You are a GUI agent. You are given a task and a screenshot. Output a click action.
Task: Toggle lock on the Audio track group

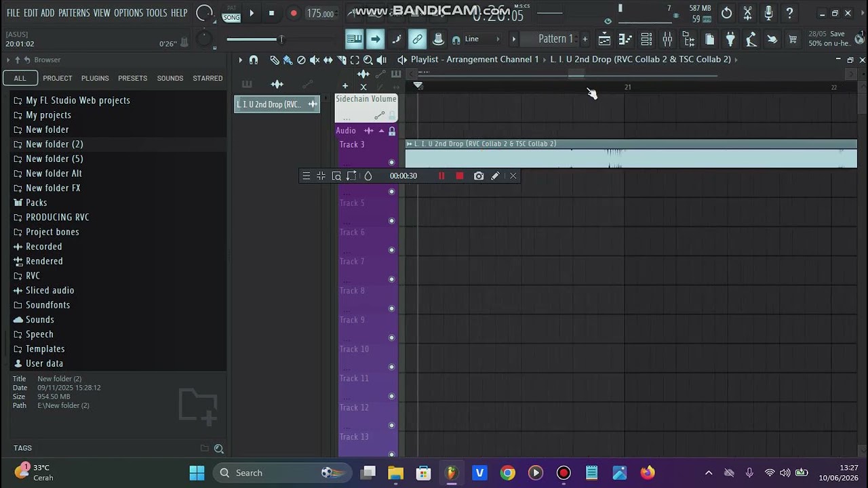point(392,131)
